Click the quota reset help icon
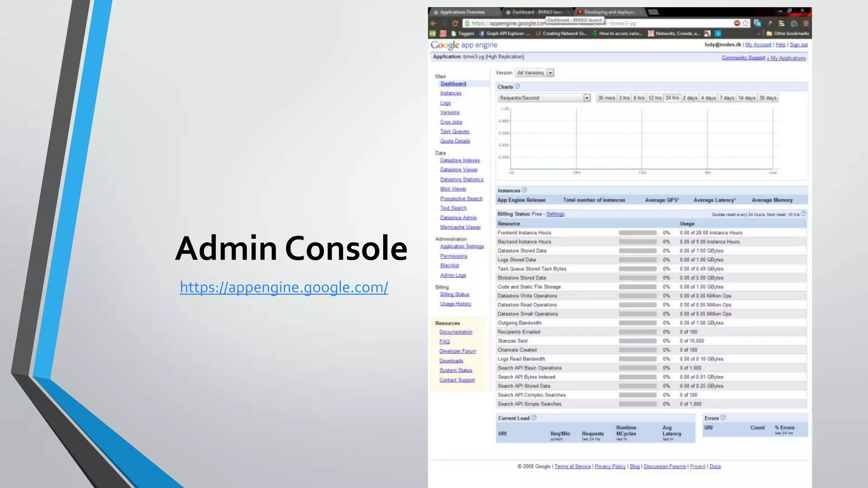This screenshot has width=868, height=488. pos(803,214)
